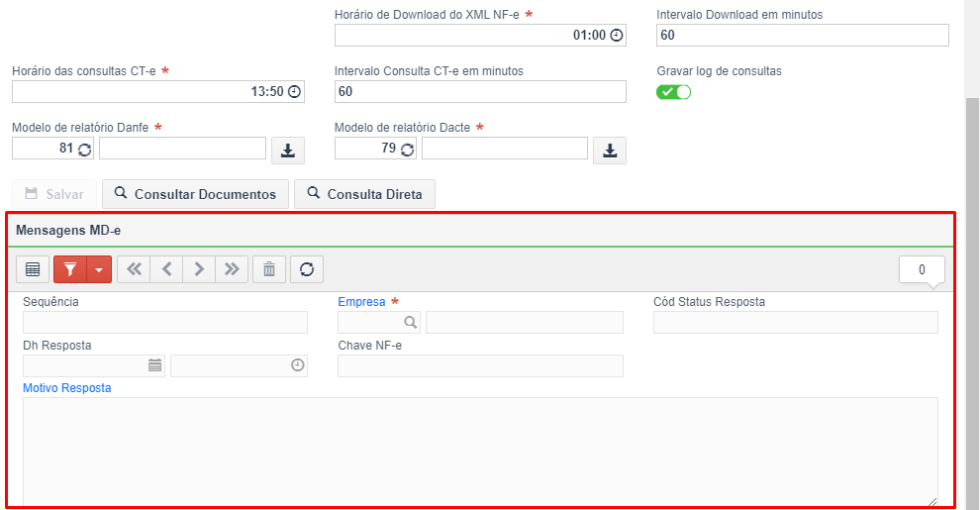Open the Empresa link label

[361, 301]
